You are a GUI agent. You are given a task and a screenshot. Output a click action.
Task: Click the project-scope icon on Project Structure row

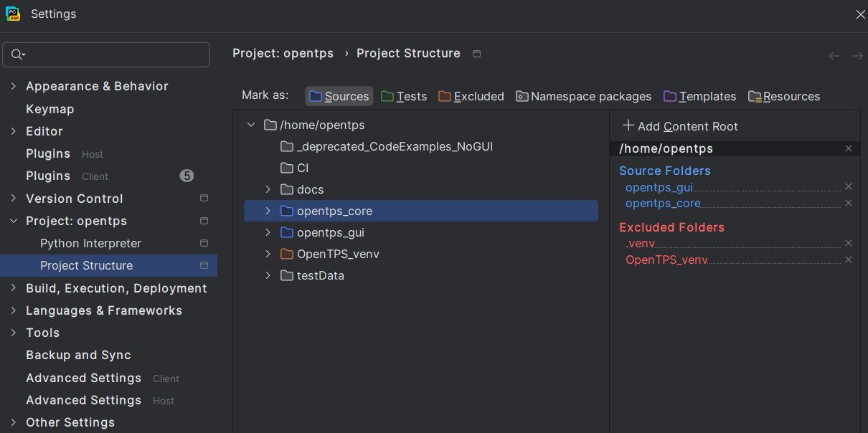204,266
